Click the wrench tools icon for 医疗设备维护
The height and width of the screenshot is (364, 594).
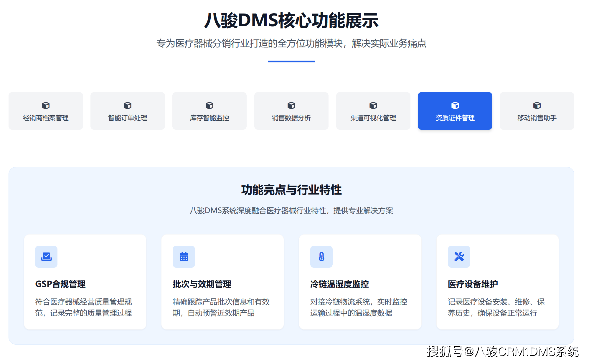(x=459, y=257)
